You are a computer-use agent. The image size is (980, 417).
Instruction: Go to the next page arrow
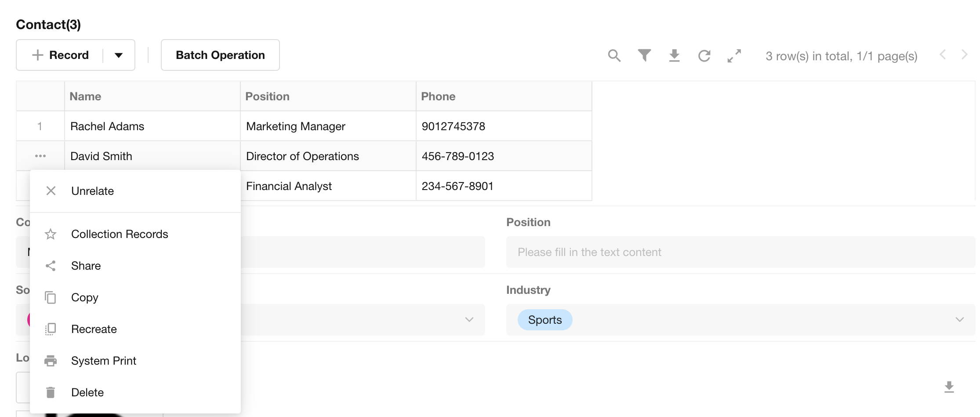pos(964,55)
